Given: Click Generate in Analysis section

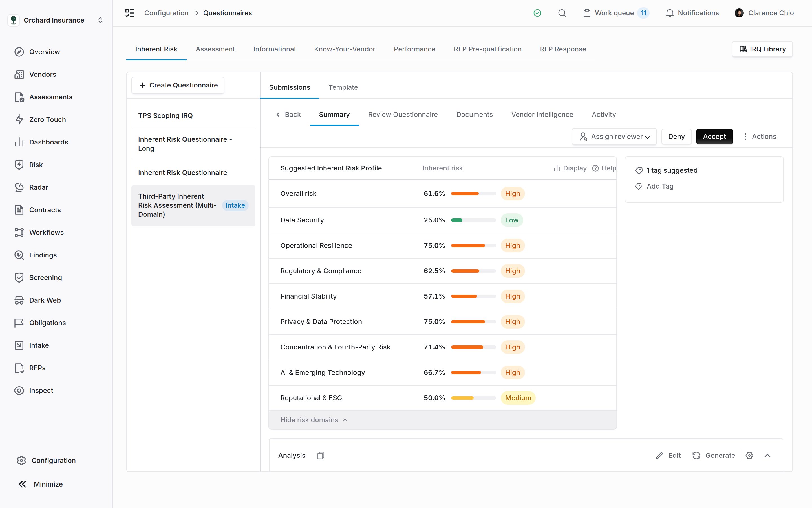Looking at the screenshot, I should click(713, 456).
